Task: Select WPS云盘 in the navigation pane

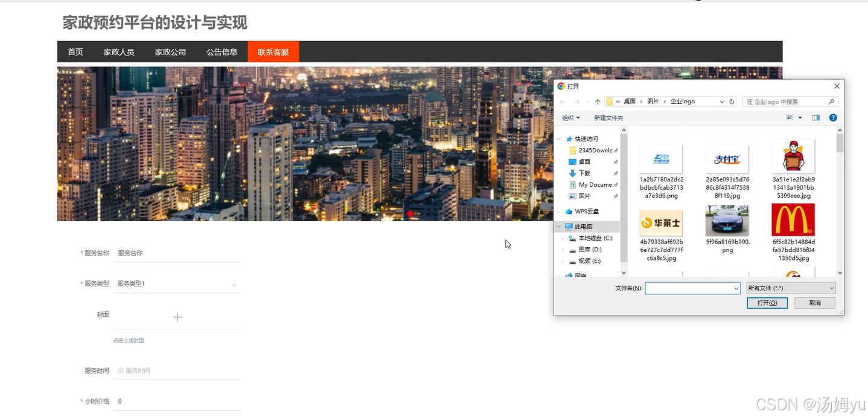Action: pyautogui.click(x=587, y=212)
